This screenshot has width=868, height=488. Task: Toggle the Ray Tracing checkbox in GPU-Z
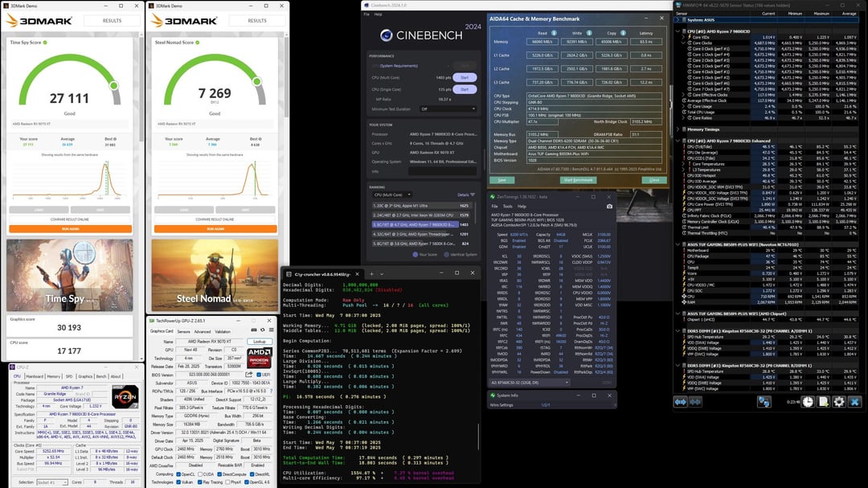(x=200, y=482)
